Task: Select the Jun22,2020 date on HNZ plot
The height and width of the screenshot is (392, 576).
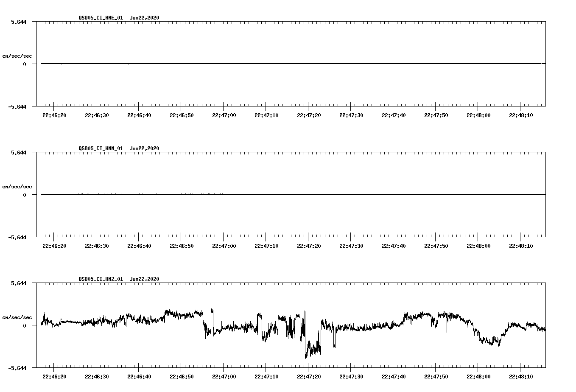Action: coord(145,279)
